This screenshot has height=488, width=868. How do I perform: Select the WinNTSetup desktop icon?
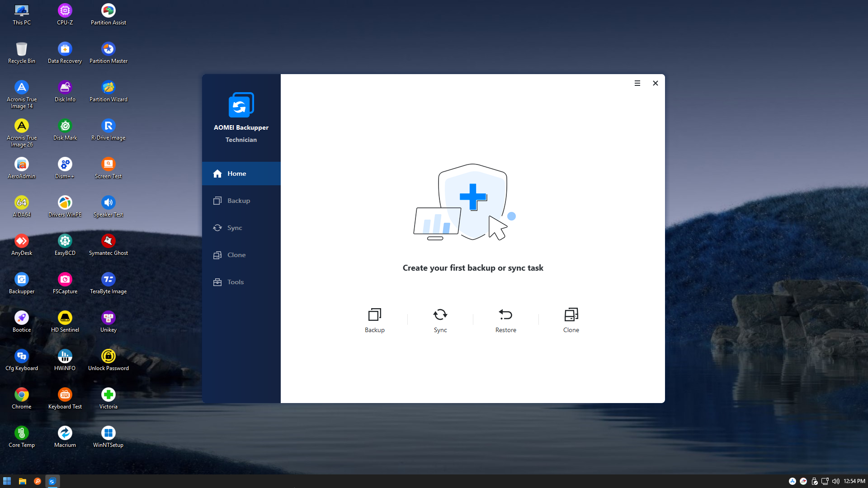[108, 437]
